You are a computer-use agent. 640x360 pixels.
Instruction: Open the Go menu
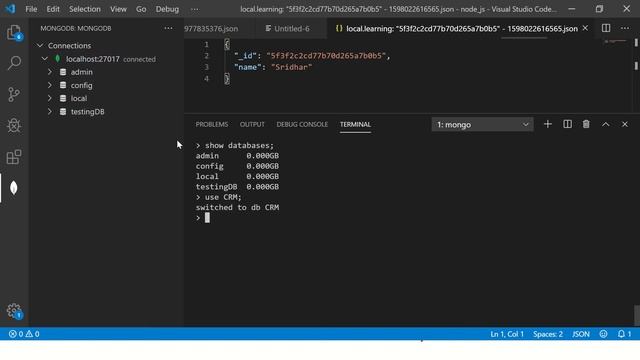[x=141, y=9]
